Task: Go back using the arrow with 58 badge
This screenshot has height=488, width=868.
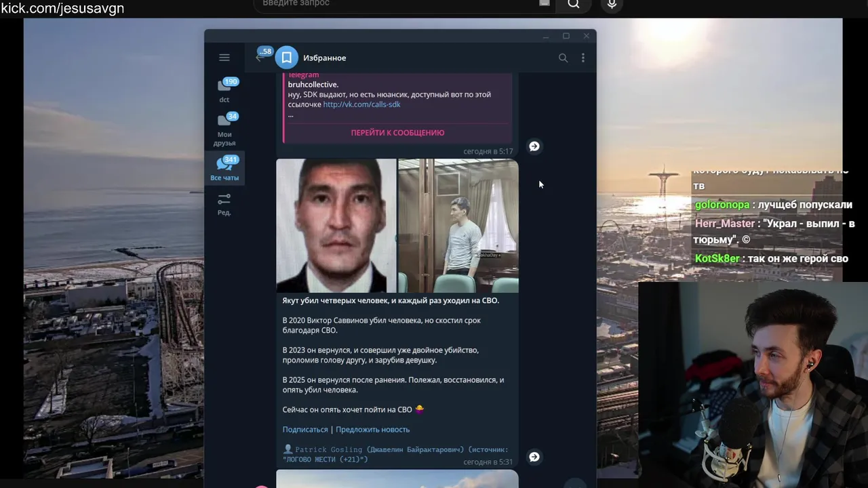Action: tap(262, 57)
